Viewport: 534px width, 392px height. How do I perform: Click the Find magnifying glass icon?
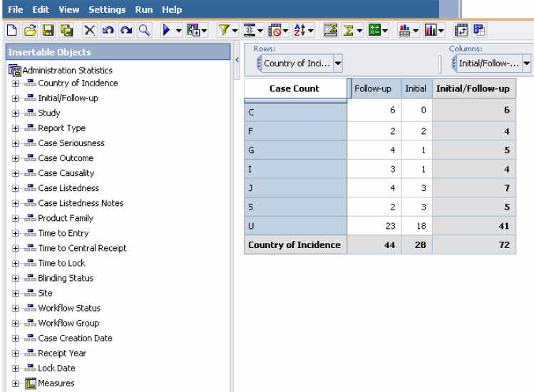(x=145, y=31)
